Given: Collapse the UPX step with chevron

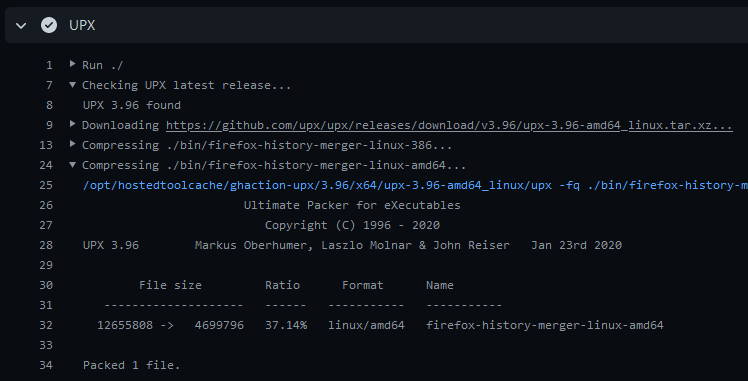Looking at the screenshot, I should click(x=21, y=25).
